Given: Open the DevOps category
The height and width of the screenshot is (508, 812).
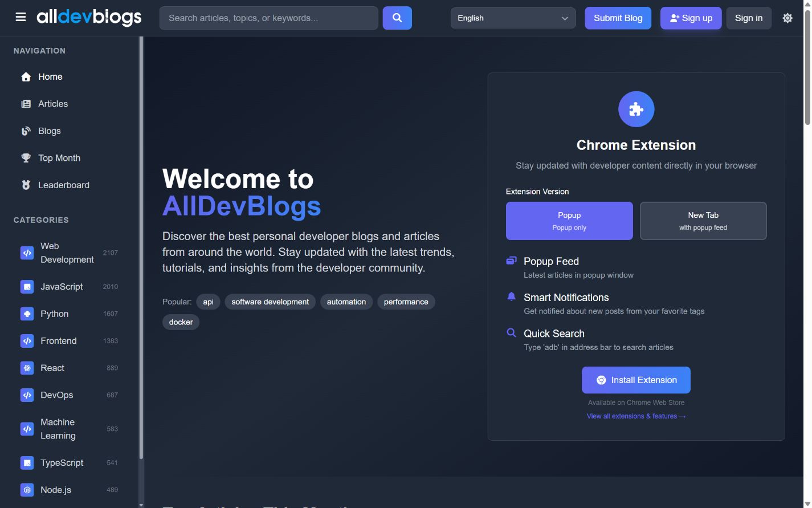Looking at the screenshot, I should (69, 395).
